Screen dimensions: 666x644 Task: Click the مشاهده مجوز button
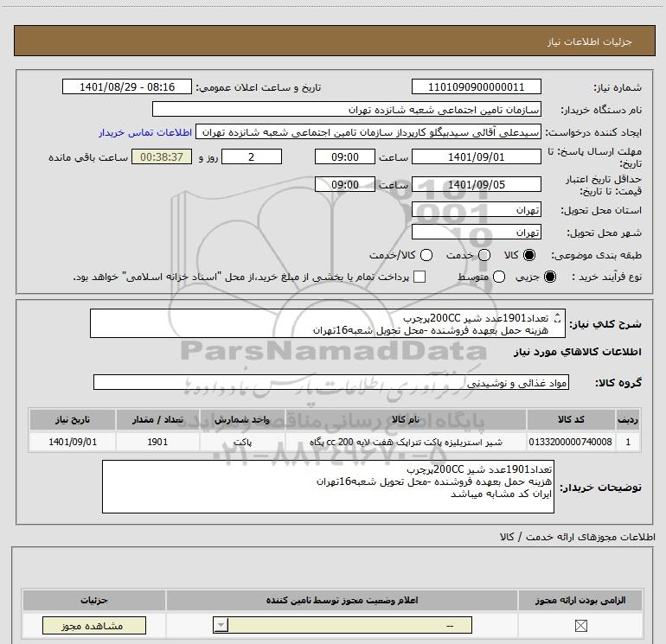tap(94, 625)
